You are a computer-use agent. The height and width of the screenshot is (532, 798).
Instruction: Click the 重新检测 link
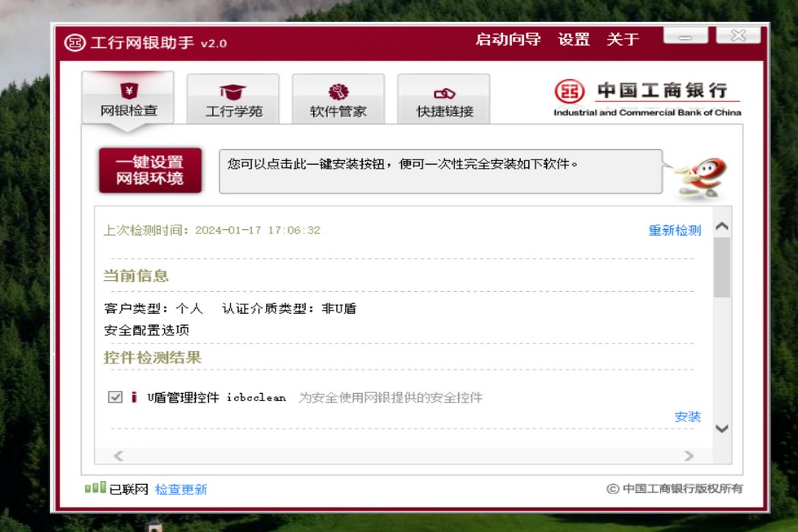pyautogui.click(x=675, y=231)
